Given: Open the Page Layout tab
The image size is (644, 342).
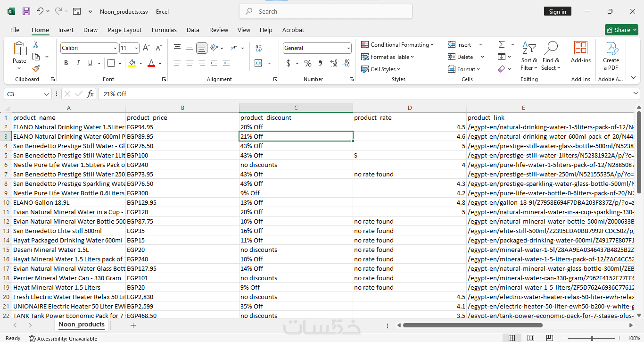Looking at the screenshot, I should click(124, 30).
